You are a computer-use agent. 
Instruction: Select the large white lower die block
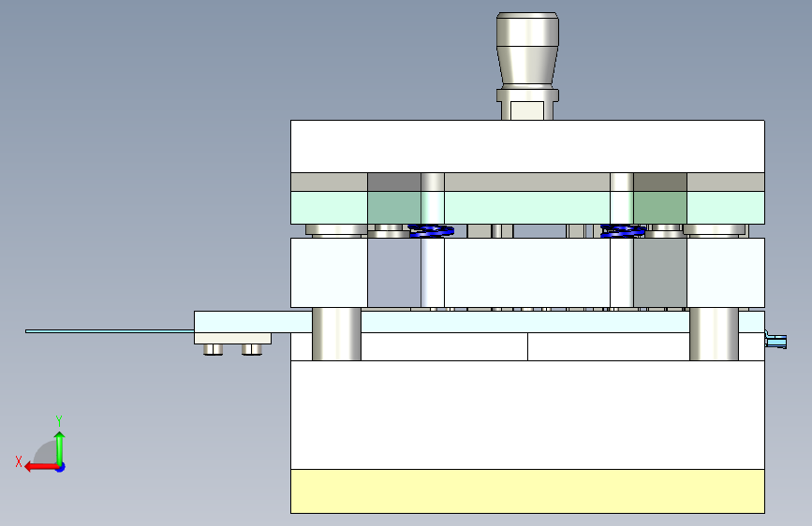tap(527, 415)
